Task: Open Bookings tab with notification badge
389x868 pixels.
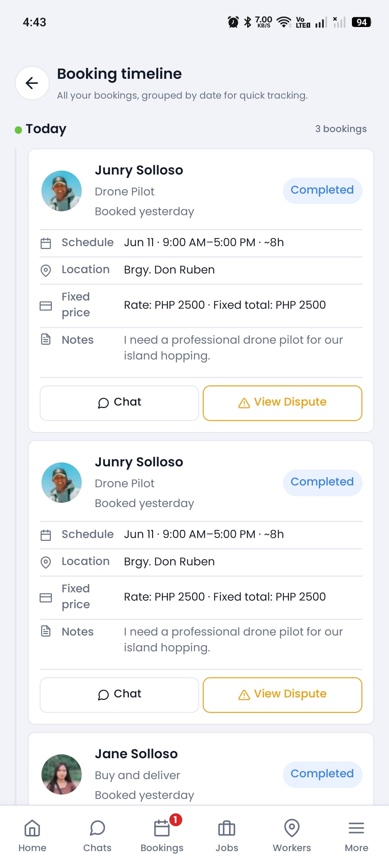Action: pos(162,836)
